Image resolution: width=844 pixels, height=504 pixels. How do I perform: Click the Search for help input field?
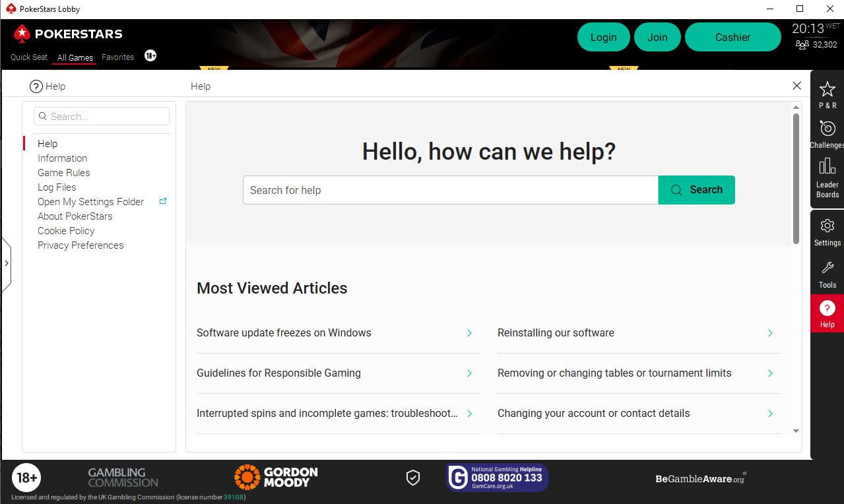[x=451, y=190]
